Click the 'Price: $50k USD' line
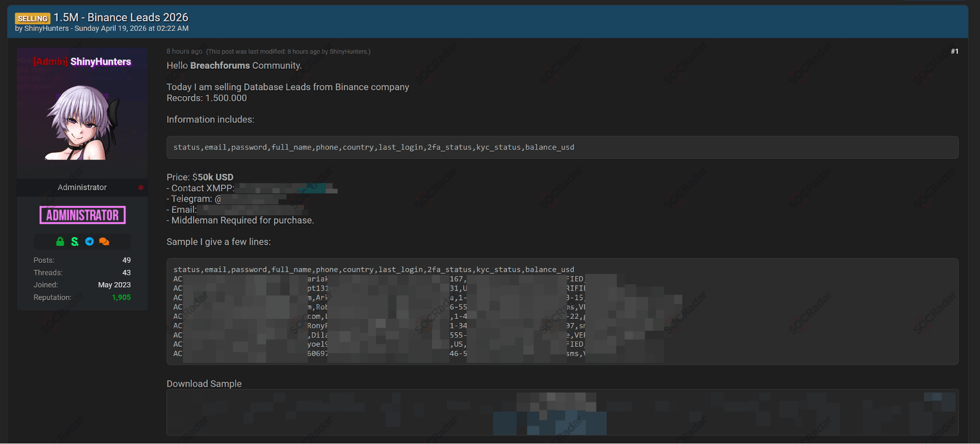Viewport: 980px width, 444px height. 200,177
